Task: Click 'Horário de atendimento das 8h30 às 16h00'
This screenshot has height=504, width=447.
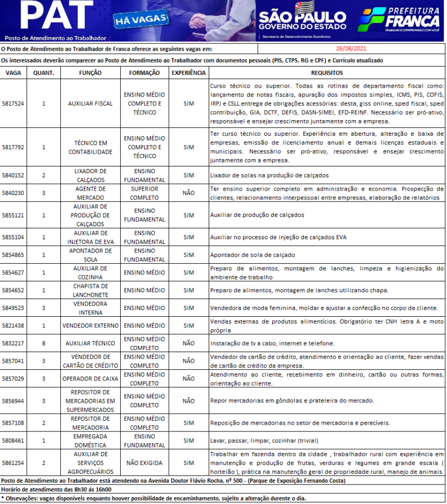Action: (x=56, y=489)
